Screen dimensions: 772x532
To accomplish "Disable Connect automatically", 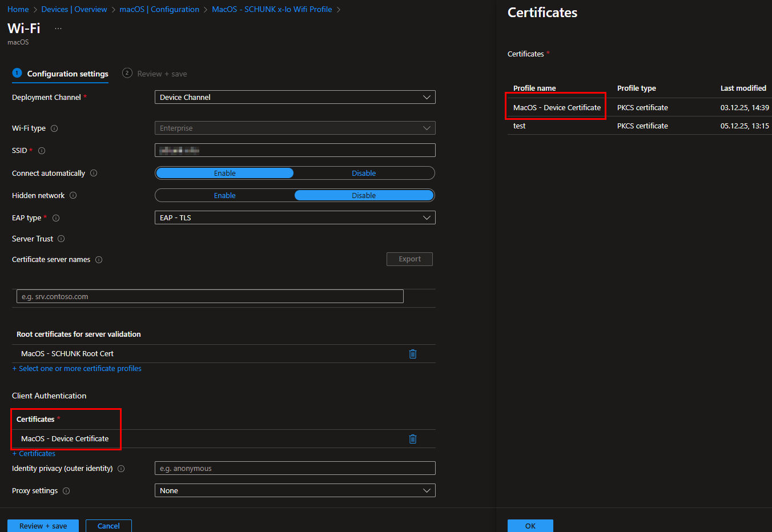I will (x=364, y=173).
